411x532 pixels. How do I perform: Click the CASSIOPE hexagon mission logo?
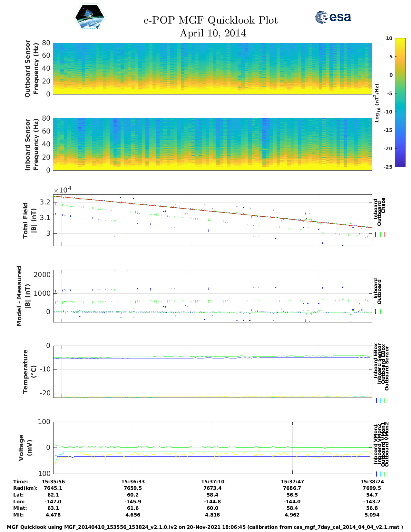coord(90,18)
